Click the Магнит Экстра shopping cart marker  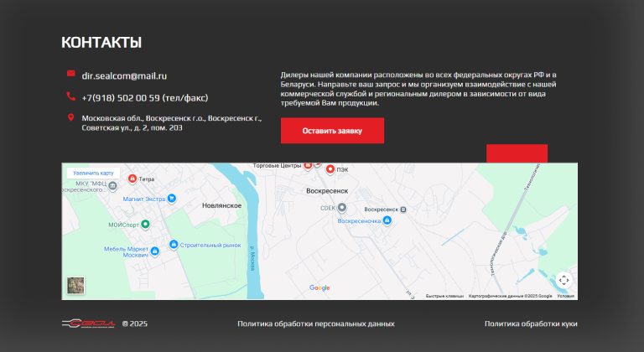(x=171, y=199)
